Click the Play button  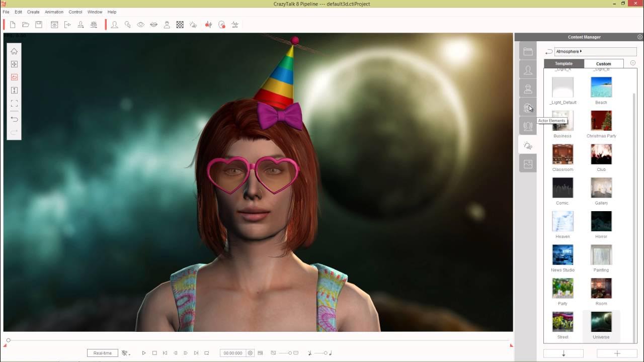[x=144, y=353]
